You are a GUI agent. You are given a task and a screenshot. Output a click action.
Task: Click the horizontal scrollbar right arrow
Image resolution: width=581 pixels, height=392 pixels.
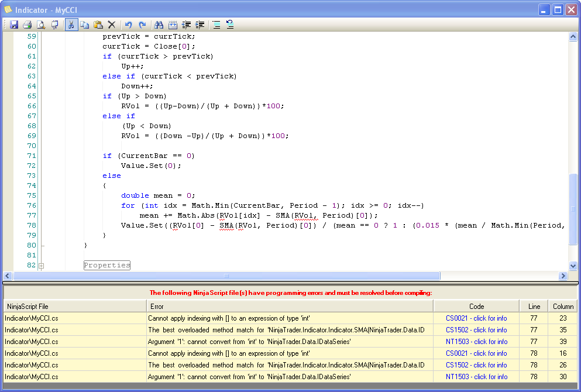tap(563, 276)
